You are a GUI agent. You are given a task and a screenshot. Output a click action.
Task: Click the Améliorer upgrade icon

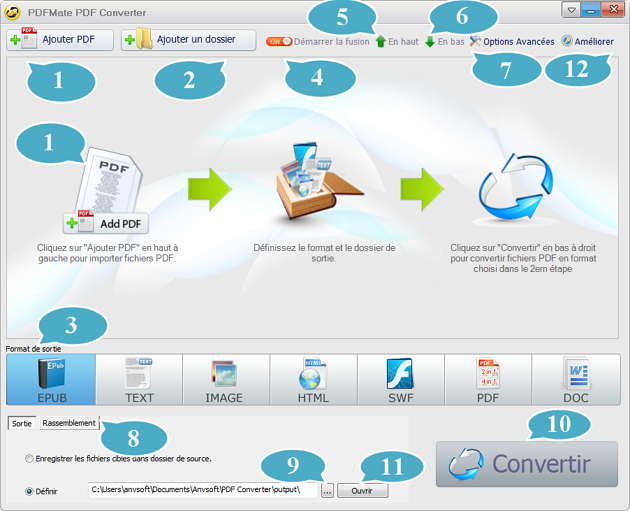(x=567, y=42)
